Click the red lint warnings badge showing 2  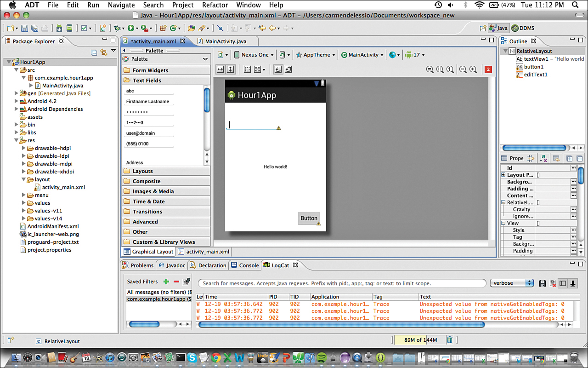[x=488, y=69]
